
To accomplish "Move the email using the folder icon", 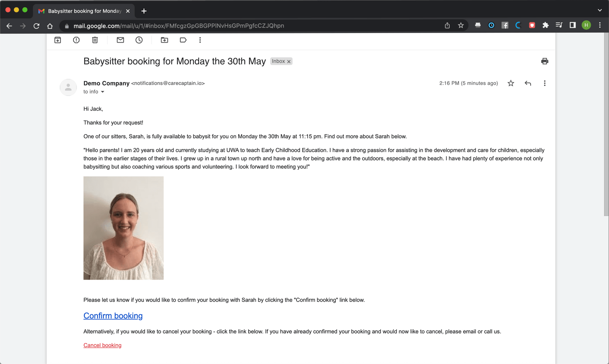I will coord(164,40).
